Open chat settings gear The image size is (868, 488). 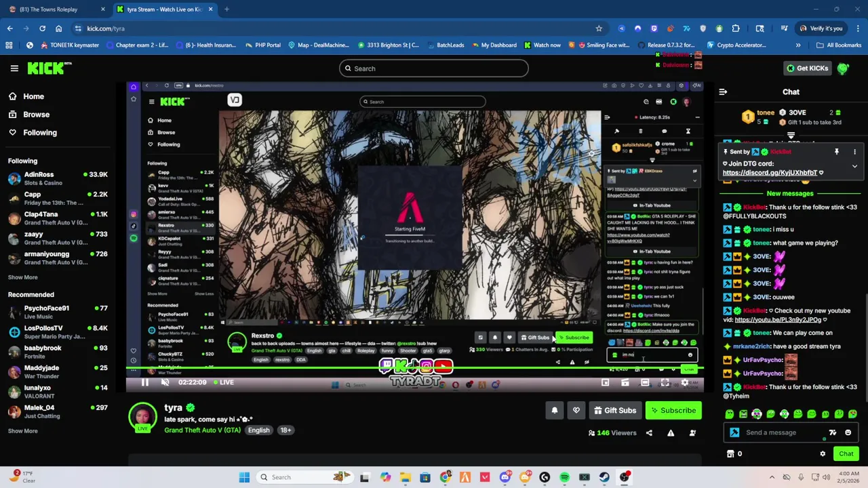tap(823, 453)
